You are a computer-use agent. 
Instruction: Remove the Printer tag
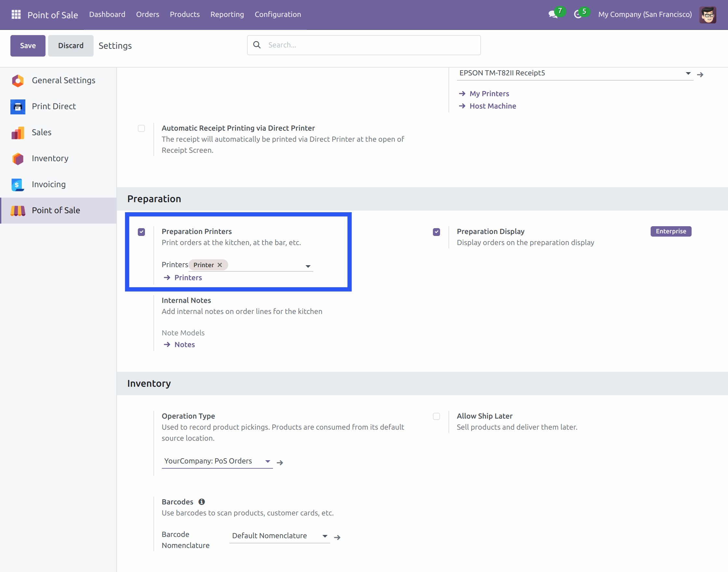tap(220, 265)
